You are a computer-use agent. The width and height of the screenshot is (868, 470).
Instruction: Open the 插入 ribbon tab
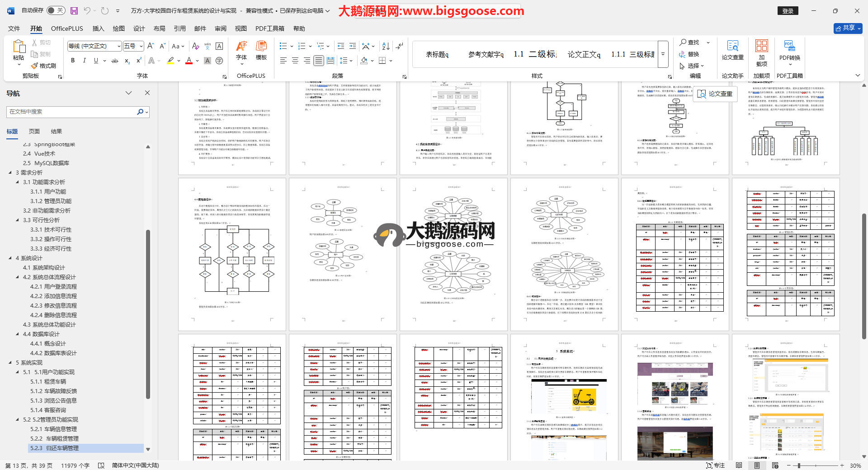pyautogui.click(x=98, y=28)
